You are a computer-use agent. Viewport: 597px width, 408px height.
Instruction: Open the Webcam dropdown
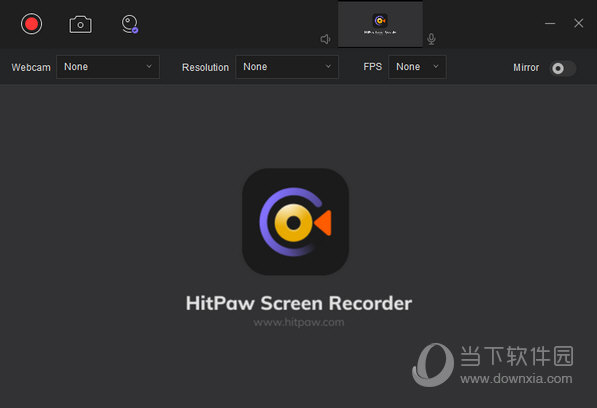coord(108,67)
